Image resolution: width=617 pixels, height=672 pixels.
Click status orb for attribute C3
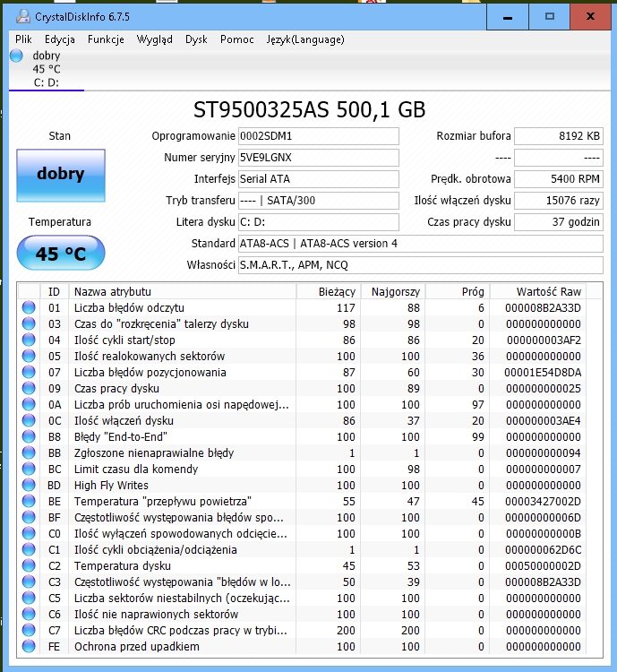(29, 582)
